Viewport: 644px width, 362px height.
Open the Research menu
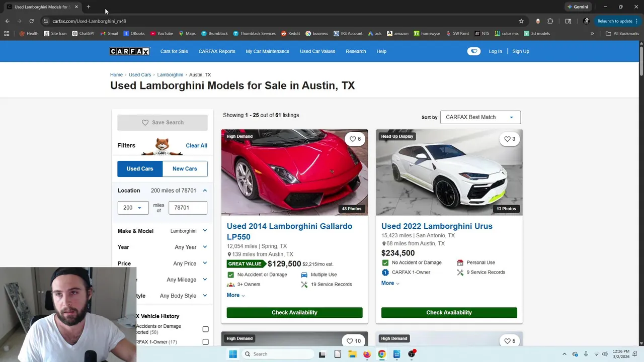[x=356, y=51]
